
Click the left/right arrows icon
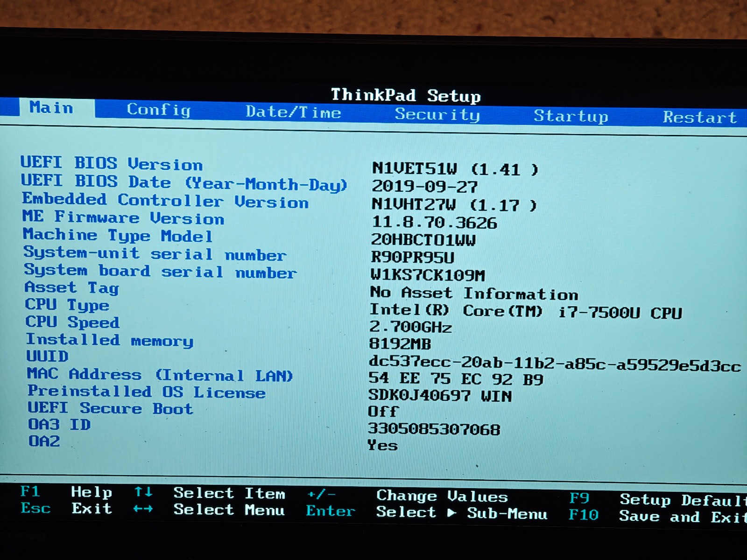pos(143,509)
